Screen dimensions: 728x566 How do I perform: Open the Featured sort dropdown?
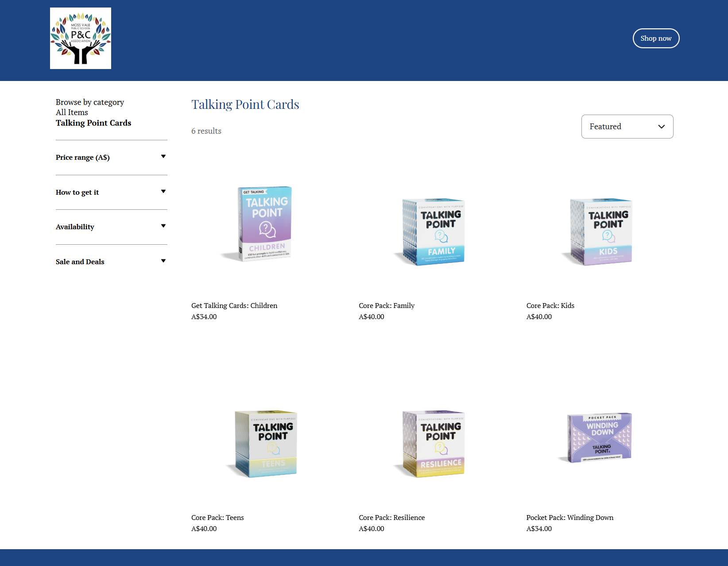tap(627, 127)
